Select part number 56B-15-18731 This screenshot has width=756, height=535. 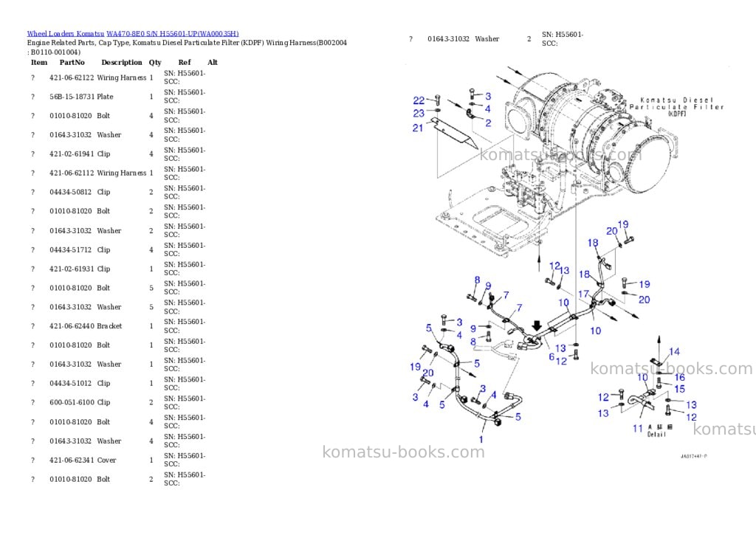pos(72,97)
